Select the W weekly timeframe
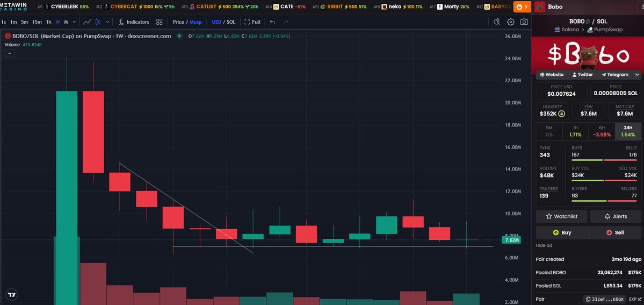This screenshot has width=644, height=305. 57,22
